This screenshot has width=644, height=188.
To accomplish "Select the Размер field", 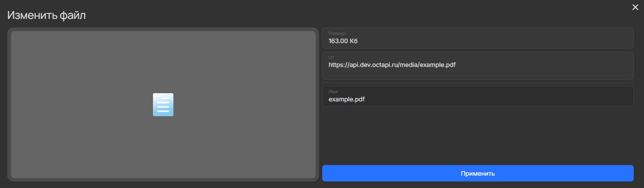I will [478, 38].
